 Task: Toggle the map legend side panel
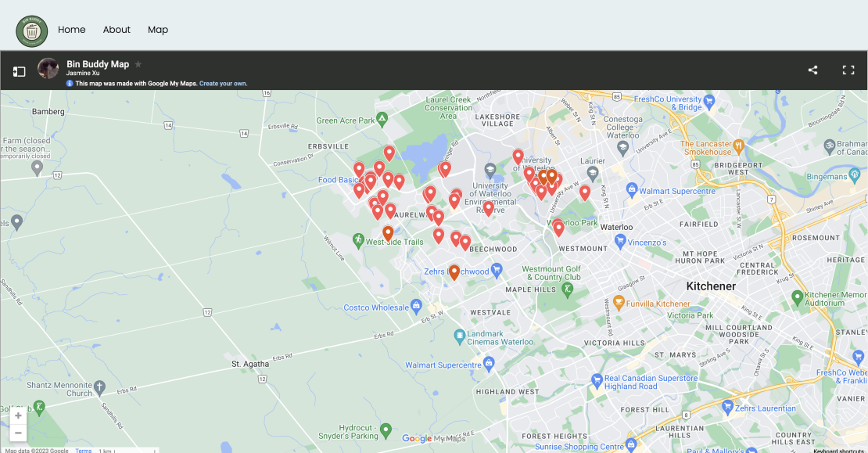click(x=20, y=71)
